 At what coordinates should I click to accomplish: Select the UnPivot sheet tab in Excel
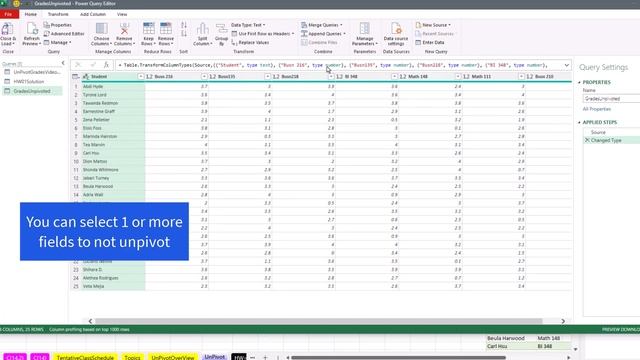click(214, 357)
